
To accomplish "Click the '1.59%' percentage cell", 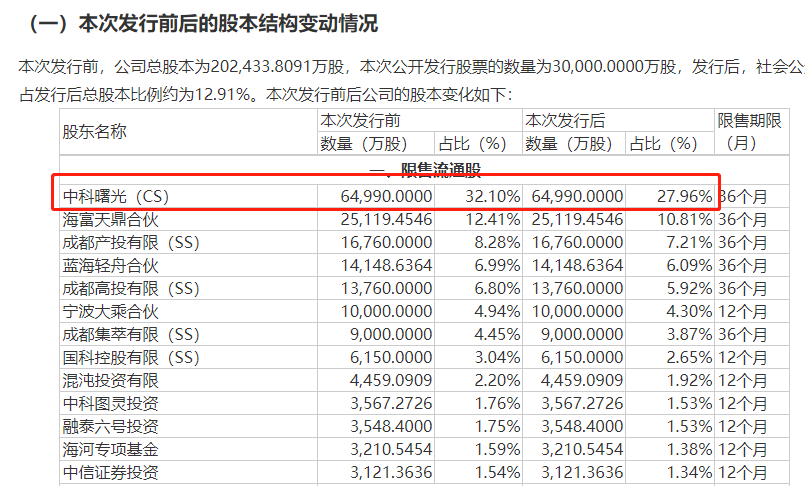I will tap(497, 450).
